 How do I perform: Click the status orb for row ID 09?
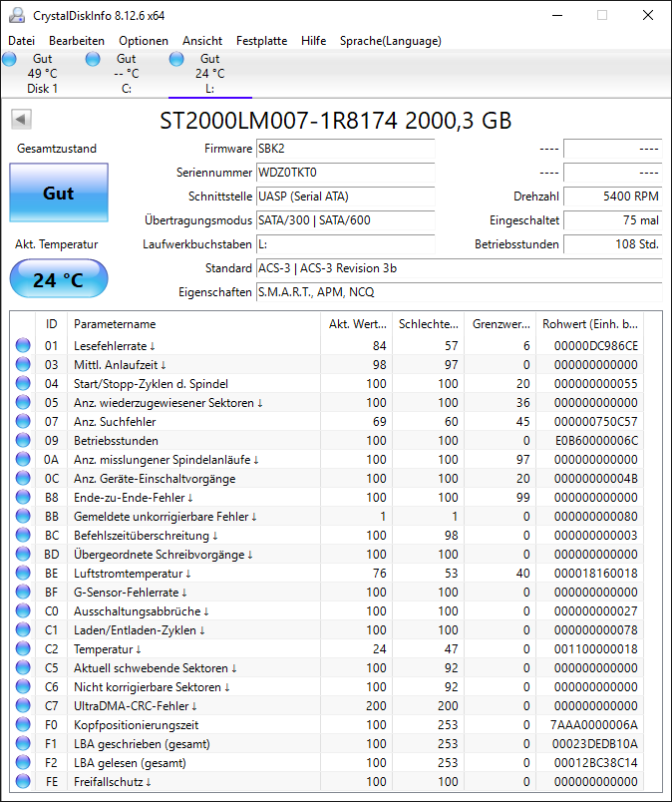(x=23, y=440)
